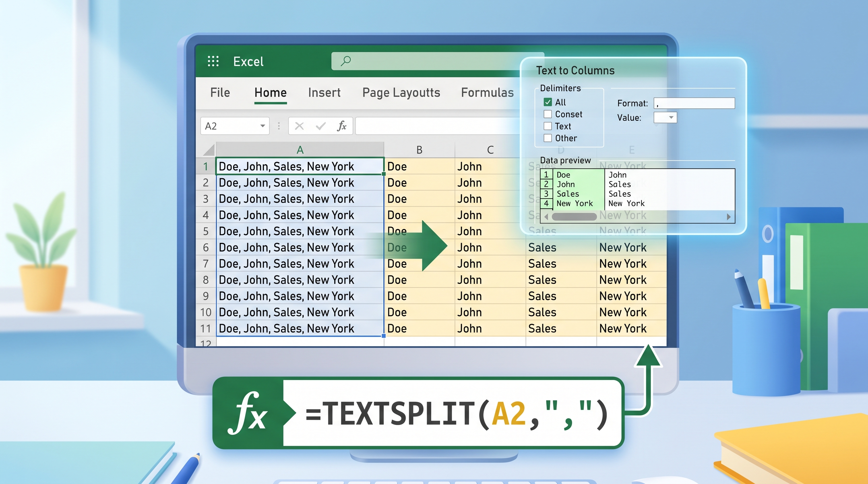868x484 pixels.
Task: Click the selection fill handle below A11
Action: (x=384, y=336)
